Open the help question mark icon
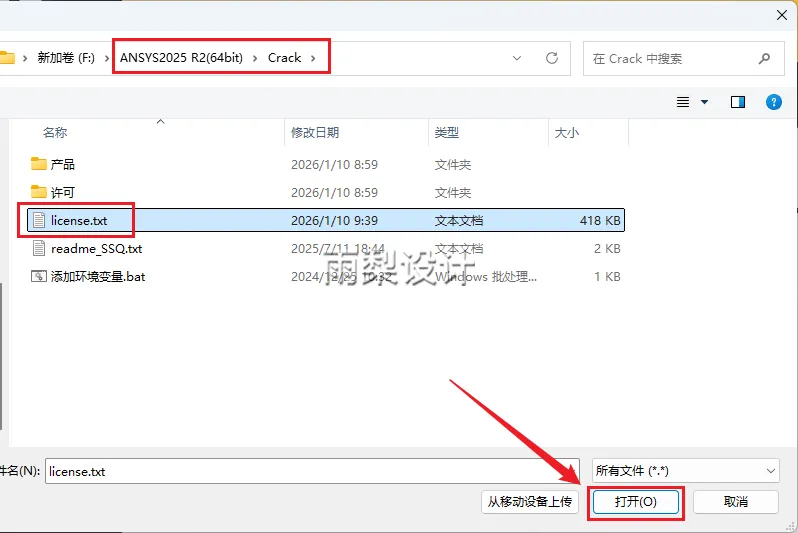 774,102
